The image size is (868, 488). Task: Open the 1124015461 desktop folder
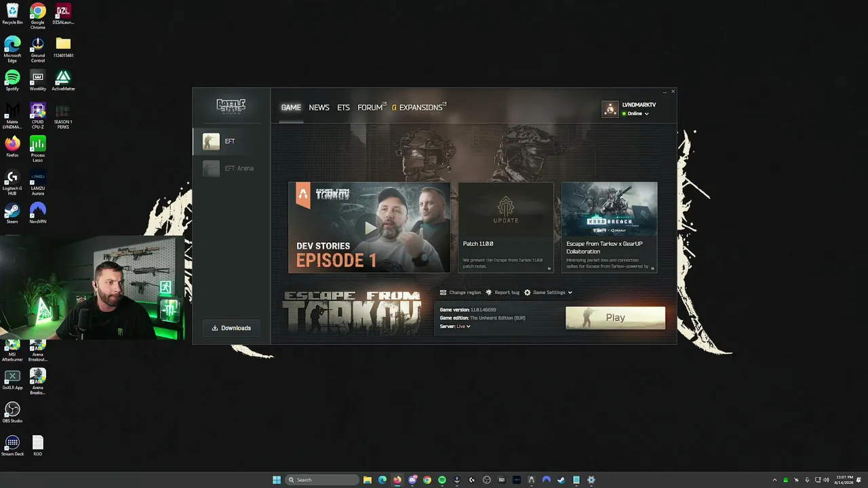pyautogui.click(x=63, y=47)
